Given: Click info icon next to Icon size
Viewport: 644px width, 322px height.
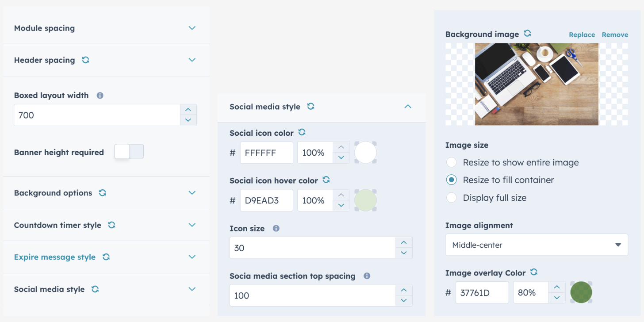Looking at the screenshot, I should (276, 228).
